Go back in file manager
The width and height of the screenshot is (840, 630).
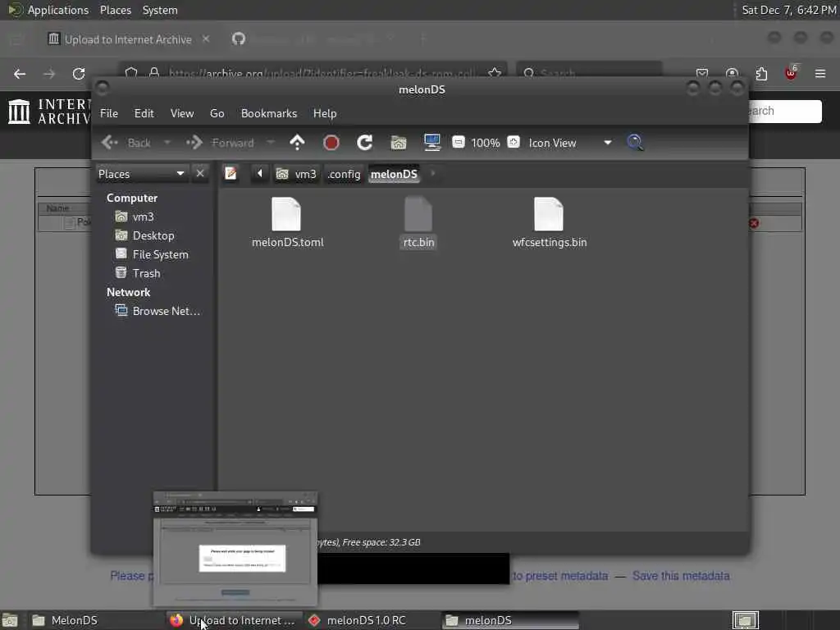pyautogui.click(x=126, y=143)
